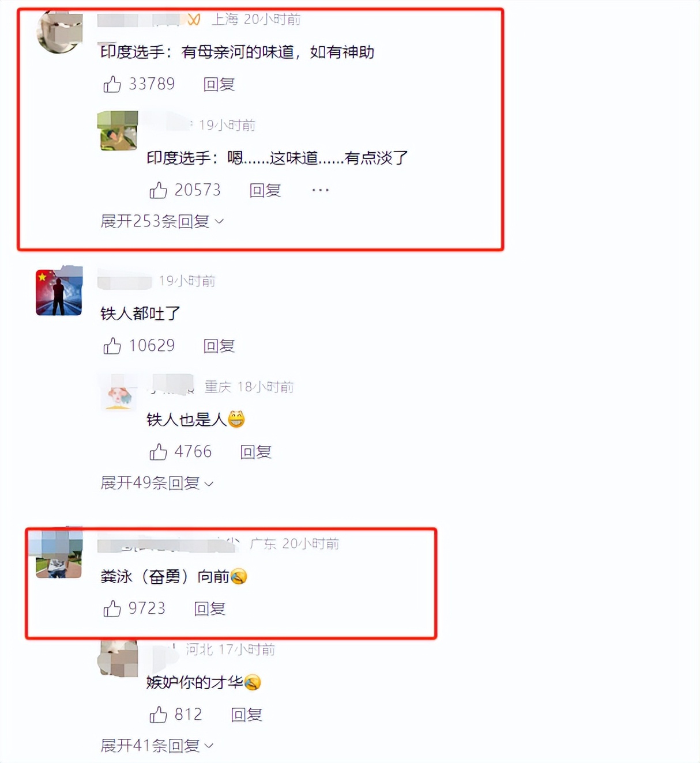
Task: Reply to the 9723-like Guangdong comment
Action: point(210,609)
